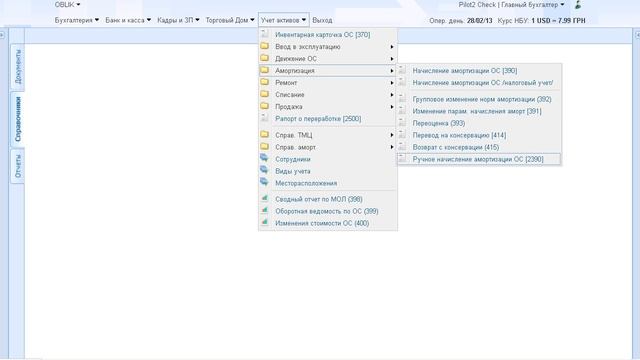Click folder icon beside Амортизация

point(264,70)
